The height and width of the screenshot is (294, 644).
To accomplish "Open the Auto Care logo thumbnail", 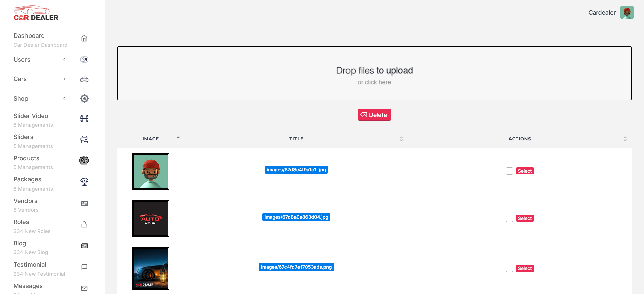I will [151, 219].
